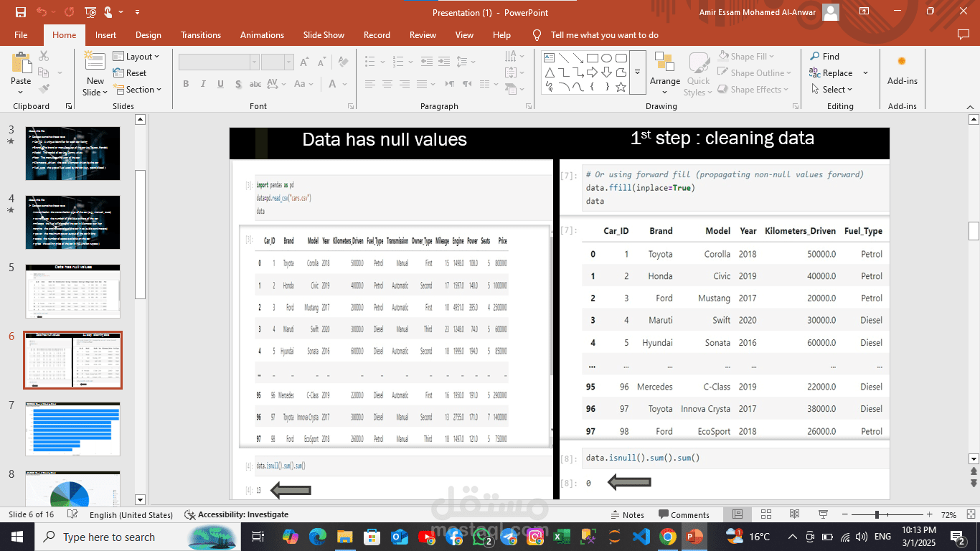Select slide 7 thumbnail
The width and height of the screenshot is (980, 551).
(x=72, y=428)
